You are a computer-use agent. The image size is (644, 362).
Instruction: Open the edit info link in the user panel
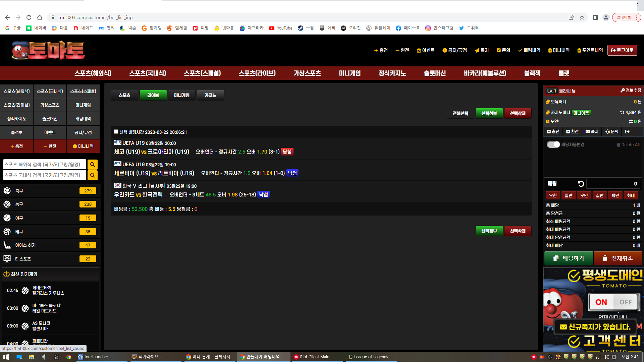coord(631,90)
